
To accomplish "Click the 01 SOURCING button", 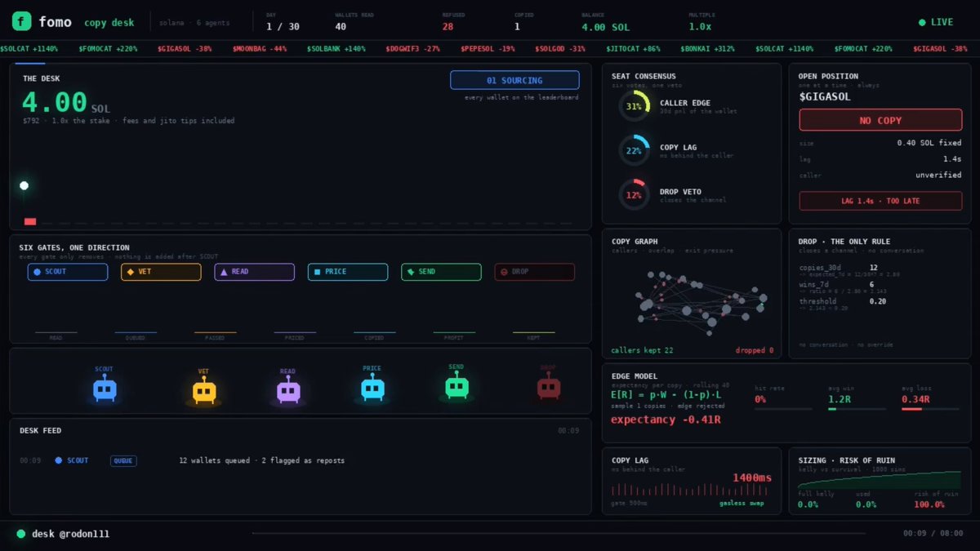I will point(514,80).
